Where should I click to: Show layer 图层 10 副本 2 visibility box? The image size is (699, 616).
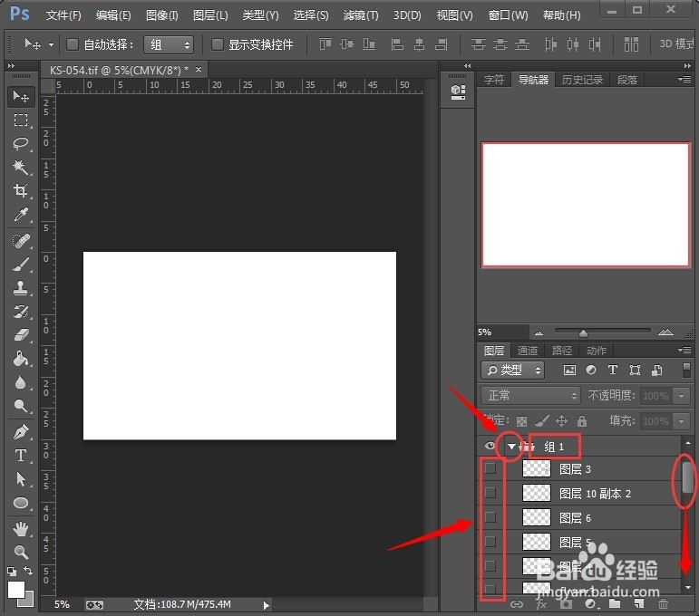(x=490, y=493)
